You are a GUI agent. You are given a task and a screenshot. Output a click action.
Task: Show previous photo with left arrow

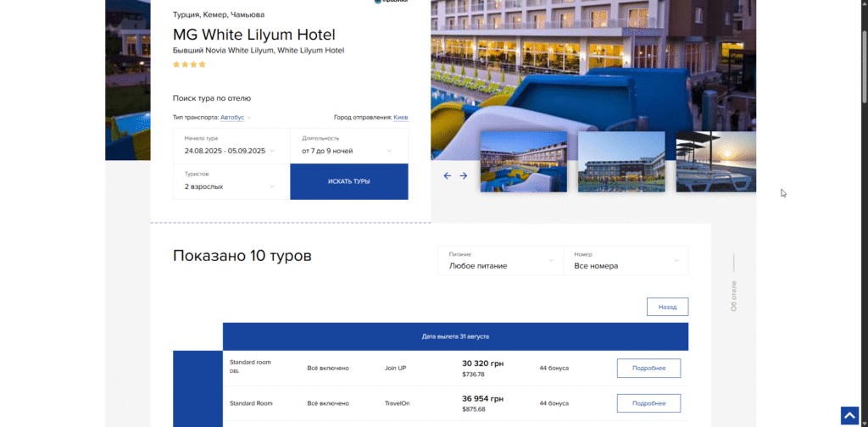coord(448,176)
